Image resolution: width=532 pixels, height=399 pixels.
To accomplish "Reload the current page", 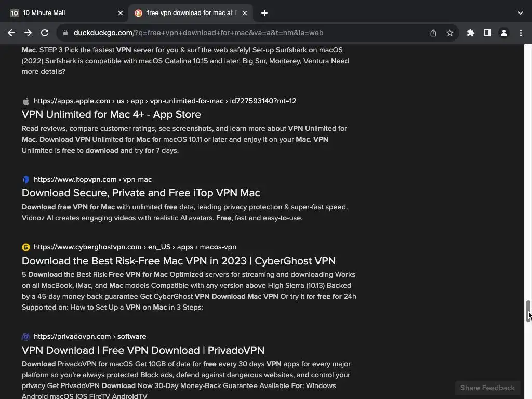I will tap(45, 33).
